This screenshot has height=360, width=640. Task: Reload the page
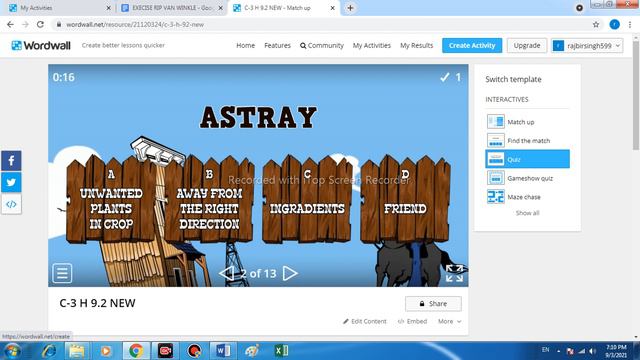click(40, 24)
